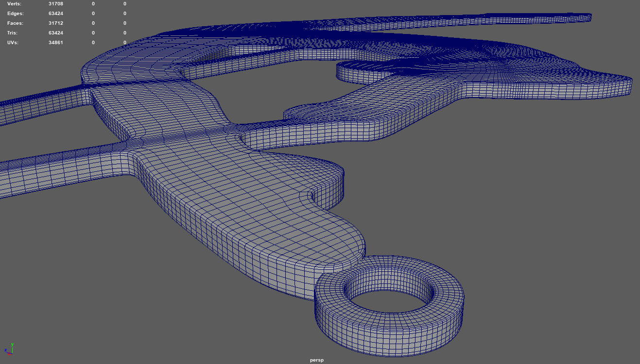
Task: Click the face count value 31712
Action: 56,23
